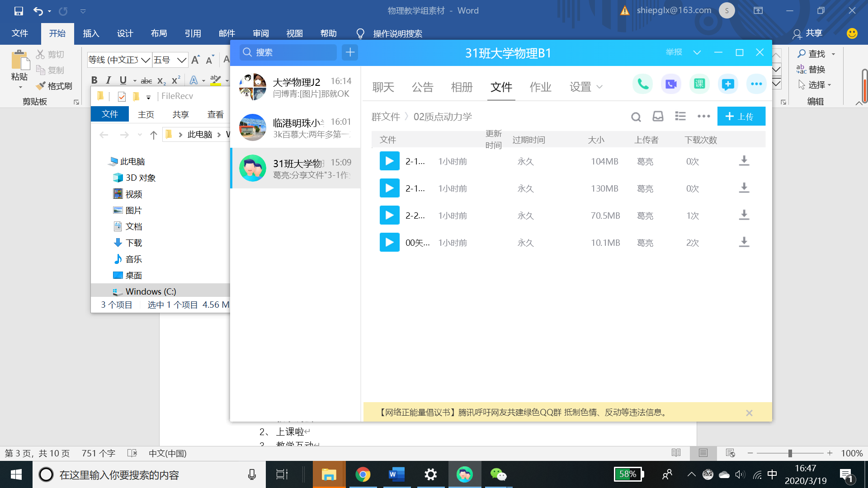Search group files with magnifier icon
This screenshot has width=868, height=488.
point(636,117)
